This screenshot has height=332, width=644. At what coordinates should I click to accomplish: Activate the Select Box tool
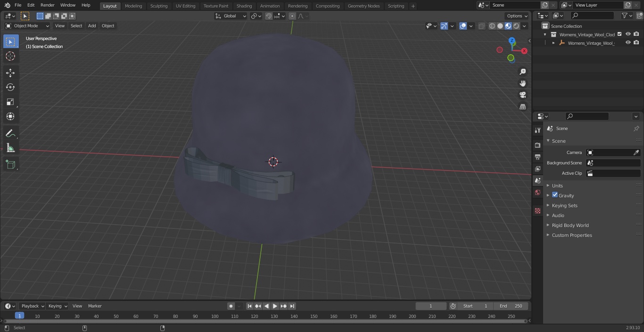pos(10,41)
